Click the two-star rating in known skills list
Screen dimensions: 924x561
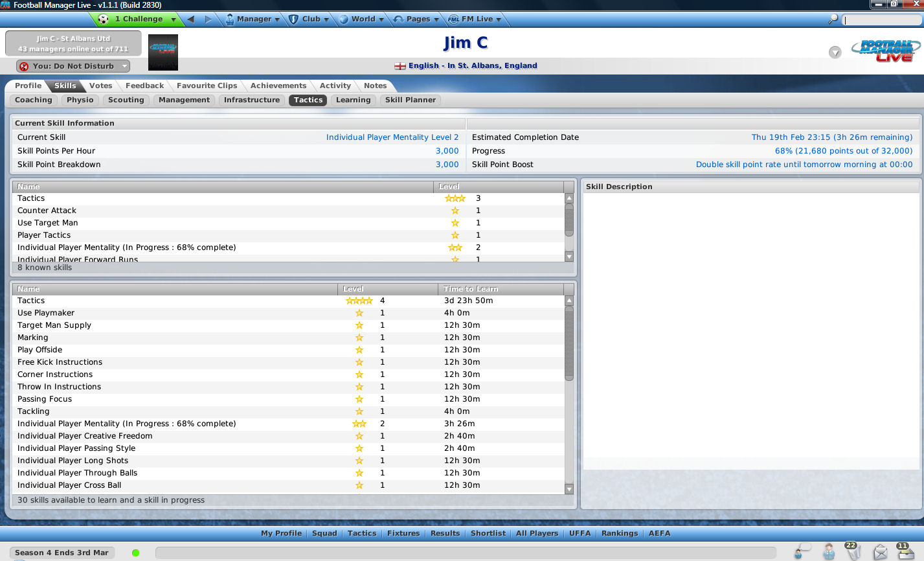(x=455, y=247)
